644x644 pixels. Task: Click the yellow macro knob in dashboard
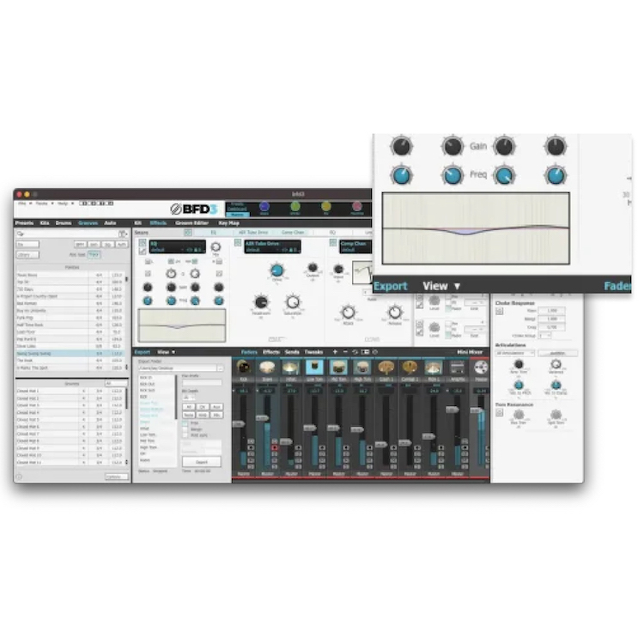coord(326,206)
